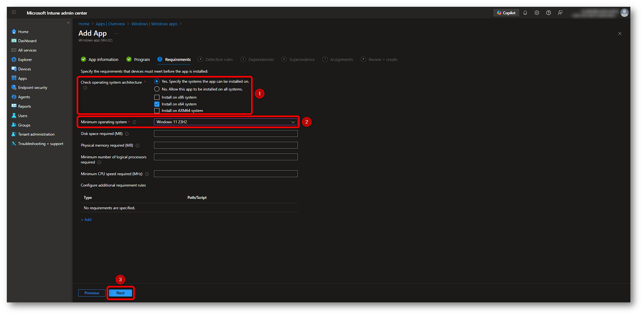
Task: Open All services in the sidebar
Action: tap(27, 50)
